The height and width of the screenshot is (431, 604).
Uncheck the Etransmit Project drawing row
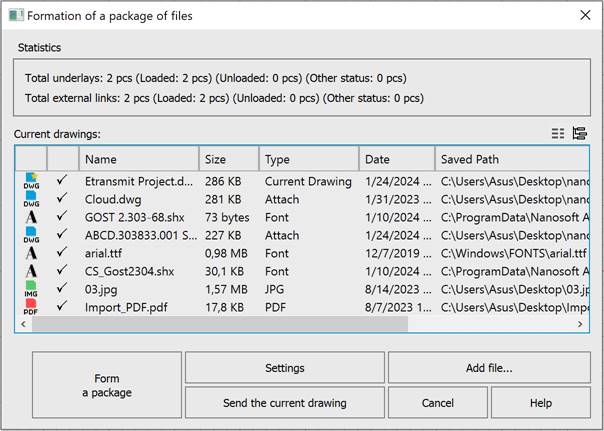click(x=62, y=180)
